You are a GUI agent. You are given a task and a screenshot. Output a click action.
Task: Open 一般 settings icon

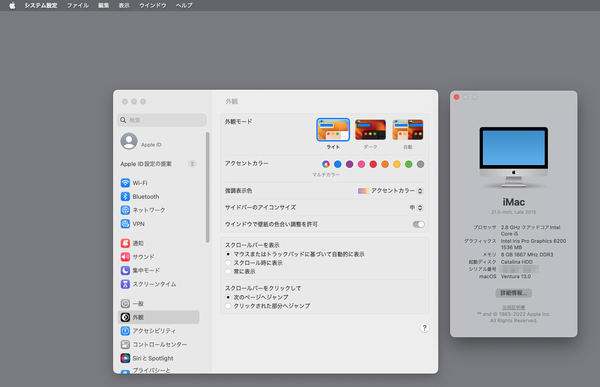(x=125, y=304)
